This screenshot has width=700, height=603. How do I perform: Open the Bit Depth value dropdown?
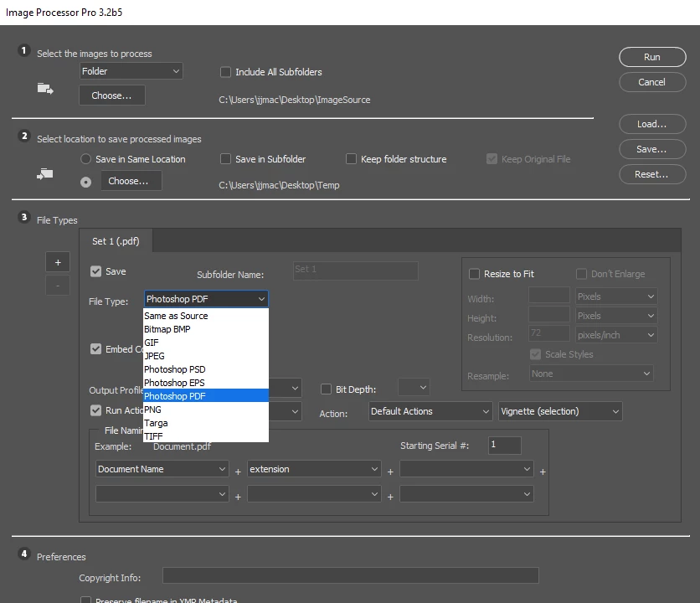click(414, 387)
